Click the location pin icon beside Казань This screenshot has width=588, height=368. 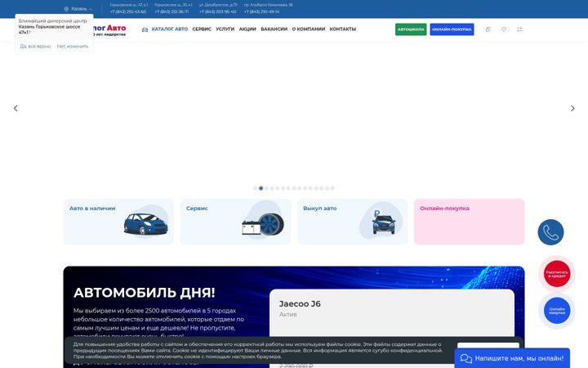66,9
